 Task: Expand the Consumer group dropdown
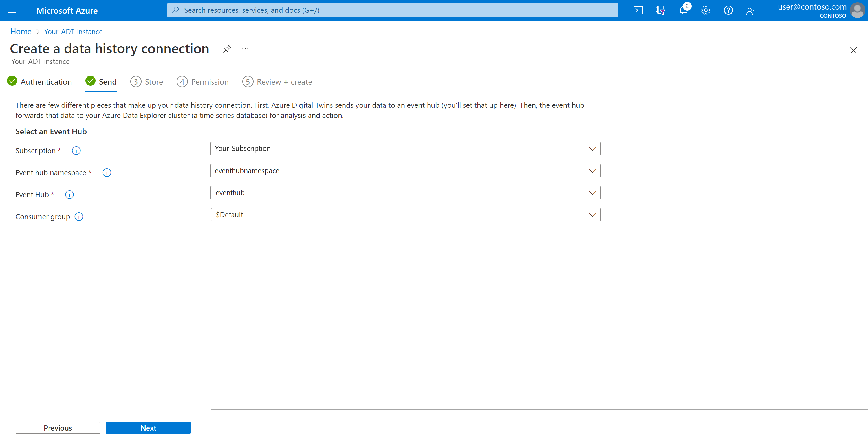(x=405, y=215)
